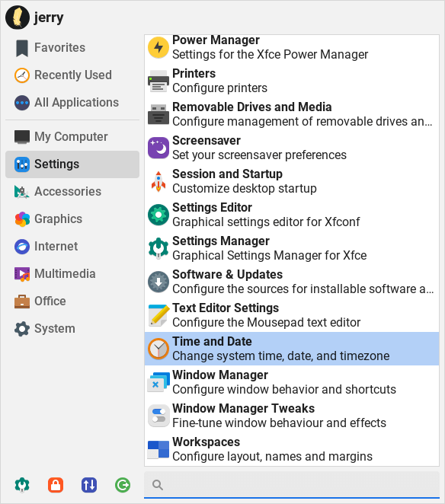Click the green log out icon
Screen dimensions: 445x504
(x=123, y=485)
